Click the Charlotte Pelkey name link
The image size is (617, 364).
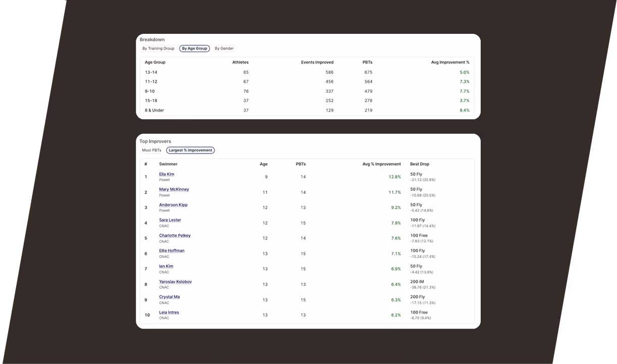click(x=175, y=236)
